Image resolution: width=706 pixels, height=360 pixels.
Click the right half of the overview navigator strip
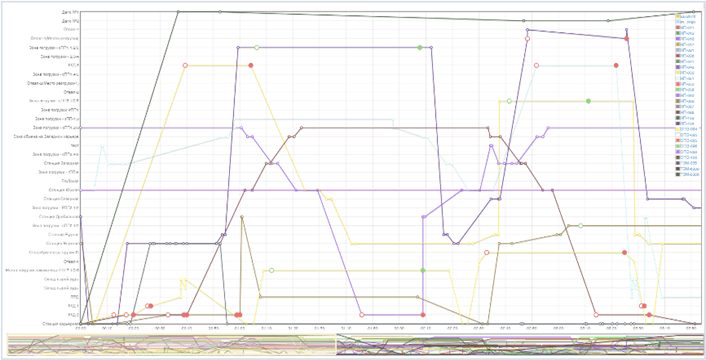[x=518, y=344]
